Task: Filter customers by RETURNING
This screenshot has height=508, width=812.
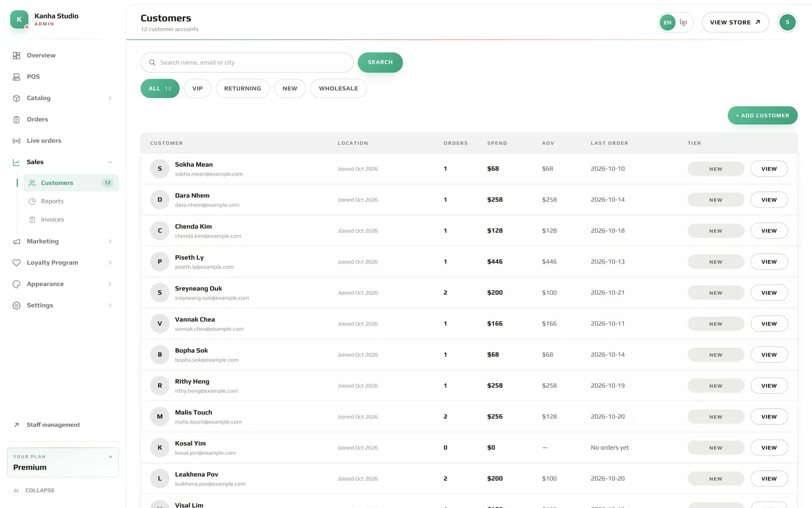Action: 242,88
